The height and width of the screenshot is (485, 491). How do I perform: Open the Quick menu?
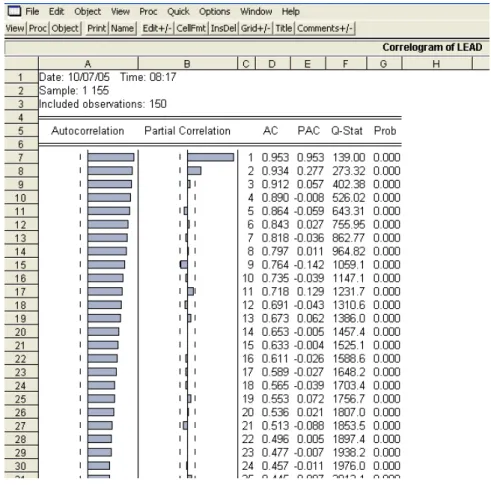click(x=178, y=12)
